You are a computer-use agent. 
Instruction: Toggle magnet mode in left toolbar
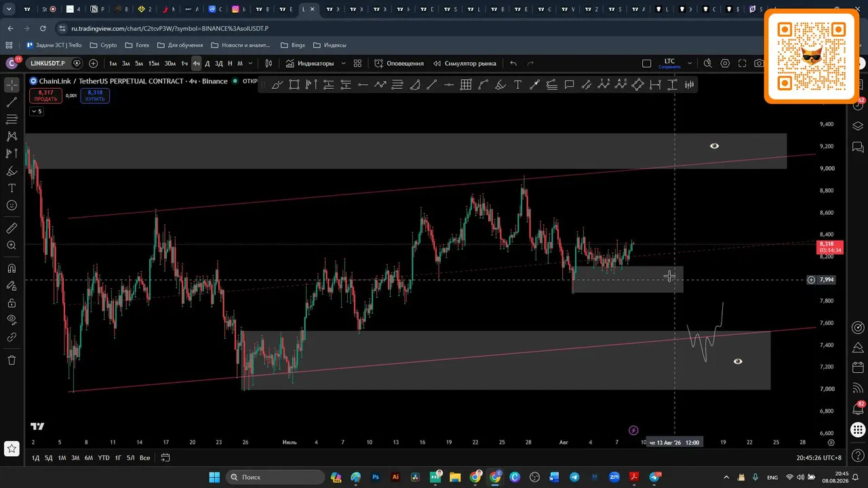tap(12, 268)
